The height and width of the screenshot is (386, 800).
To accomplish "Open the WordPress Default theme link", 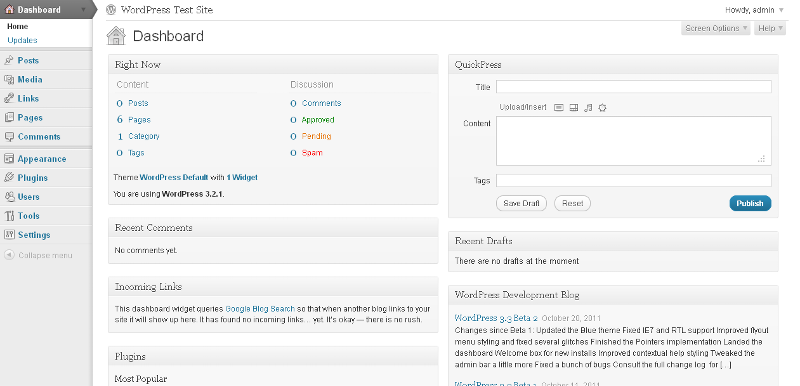I will [173, 177].
